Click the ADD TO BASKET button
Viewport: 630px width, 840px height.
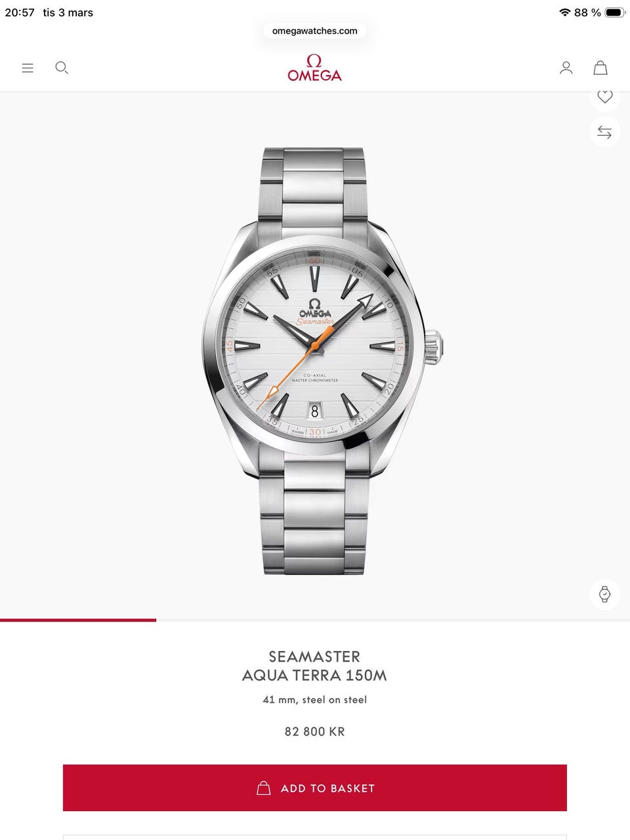tap(315, 787)
